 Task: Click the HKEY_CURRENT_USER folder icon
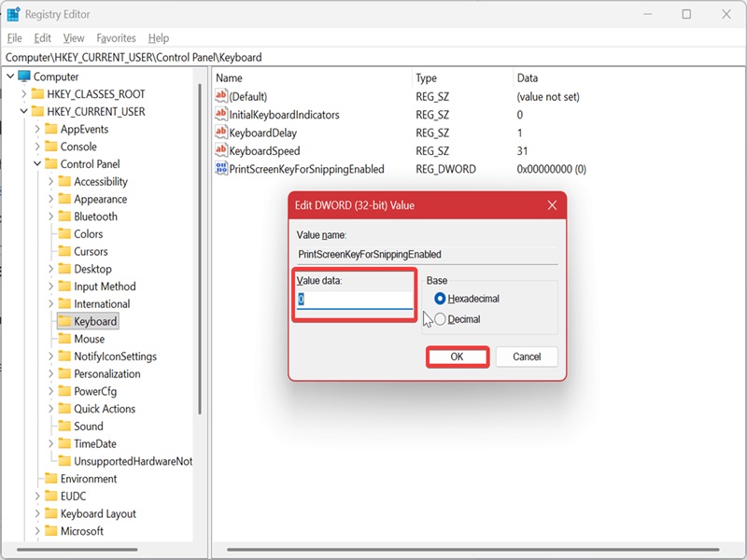tap(37, 111)
